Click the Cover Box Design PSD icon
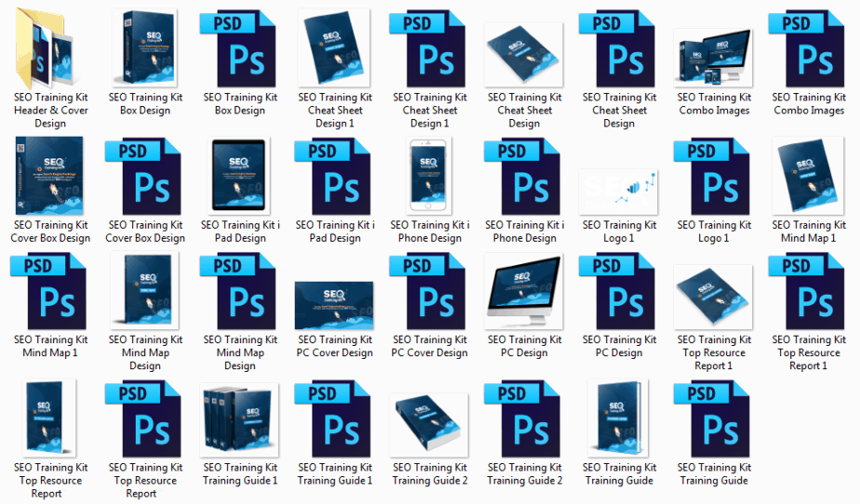This screenshot has width=860, height=504. click(x=145, y=177)
